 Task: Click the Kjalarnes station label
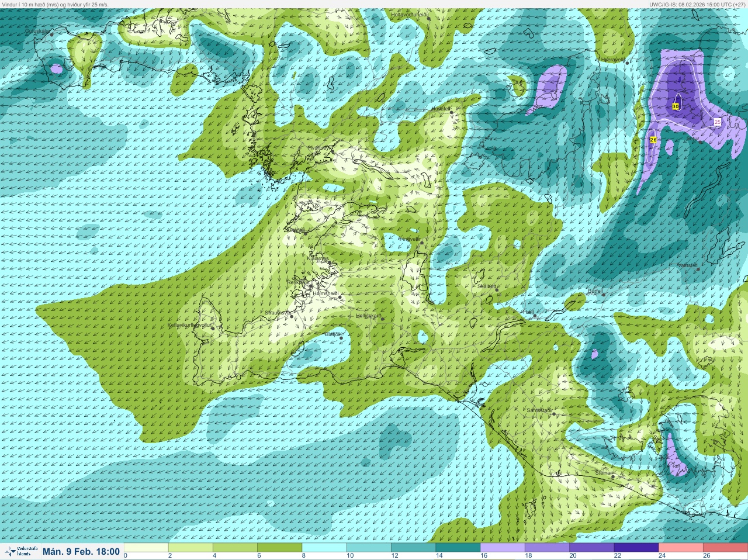[x=318, y=258]
